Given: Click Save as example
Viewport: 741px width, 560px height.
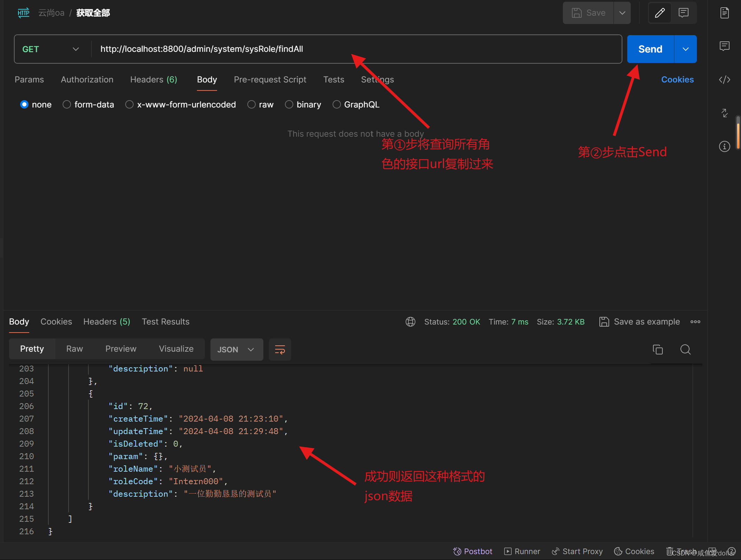Looking at the screenshot, I should pos(639,322).
